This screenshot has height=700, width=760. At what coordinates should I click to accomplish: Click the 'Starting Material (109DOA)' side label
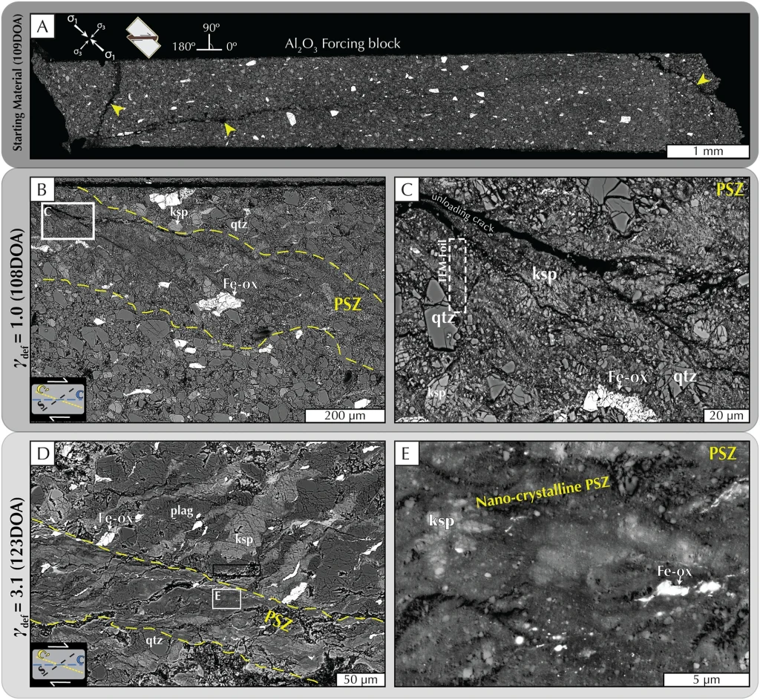17,83
